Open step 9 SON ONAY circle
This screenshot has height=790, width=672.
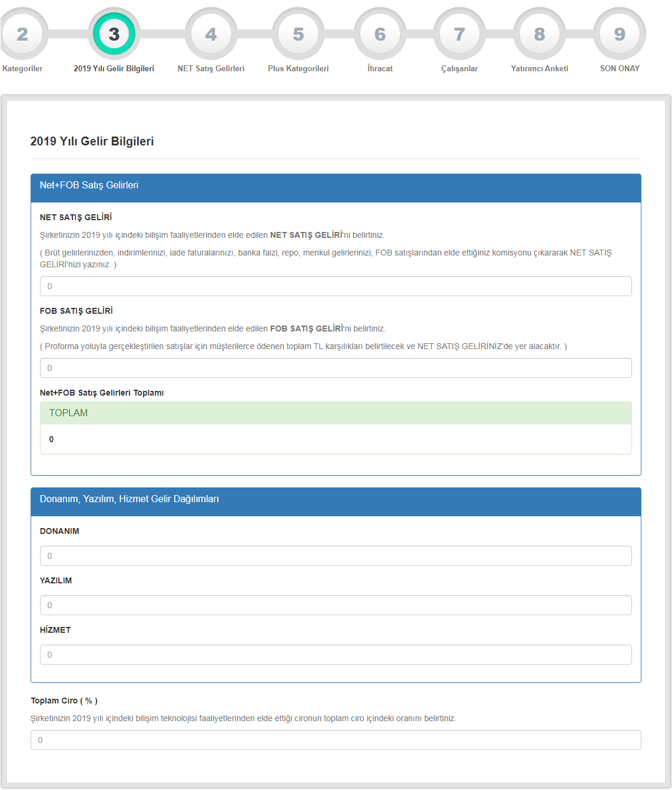pyautogui.click(x=620, y=34)
